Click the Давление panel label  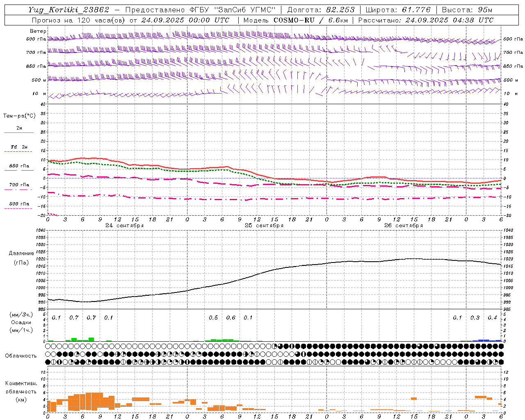click(21, 253)
